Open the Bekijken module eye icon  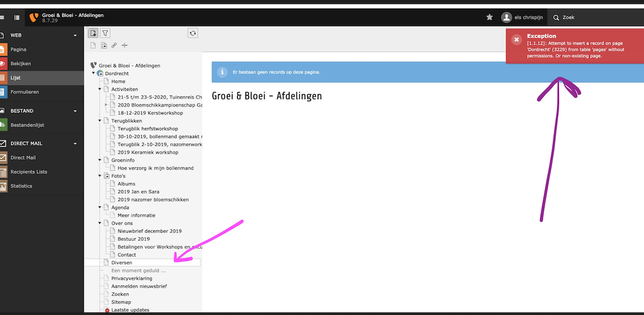(3, 64)
